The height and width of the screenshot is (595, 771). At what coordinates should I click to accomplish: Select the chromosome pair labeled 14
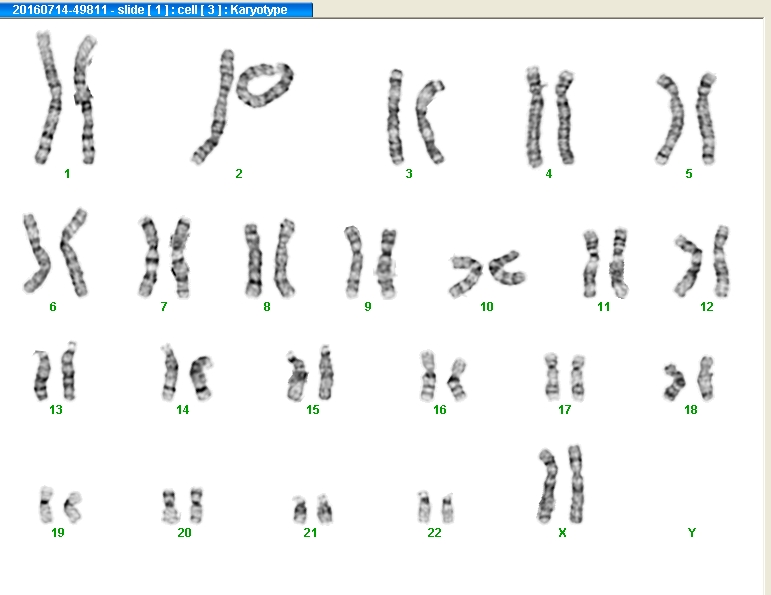pos(187,373)
